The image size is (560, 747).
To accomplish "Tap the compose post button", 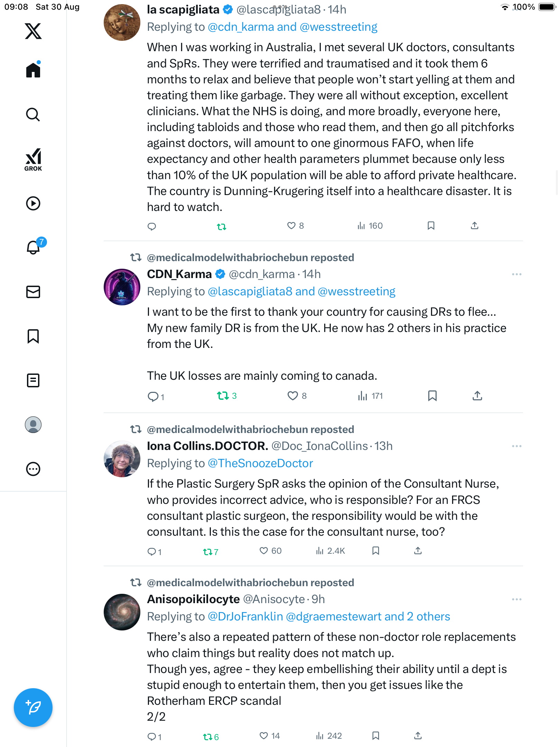I will (x=33, y=707).
